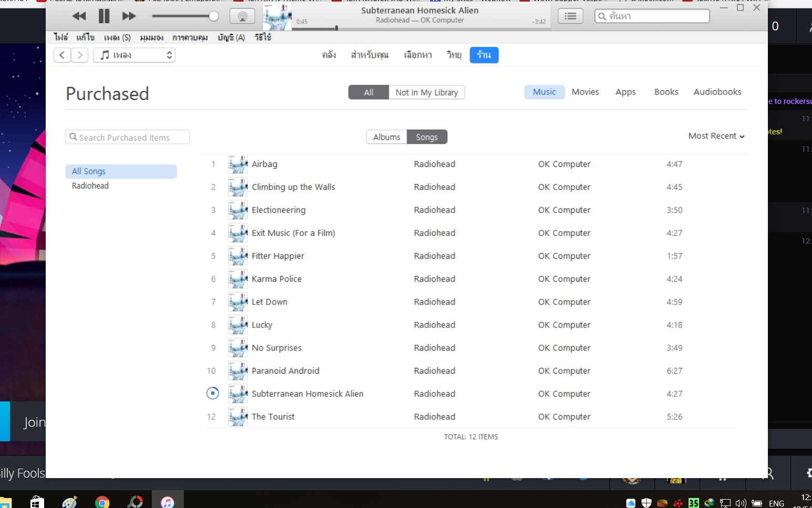Click the No Surprises album artwork thumbnail
This screenshot has width=812, height=508.
coord(238,348)
